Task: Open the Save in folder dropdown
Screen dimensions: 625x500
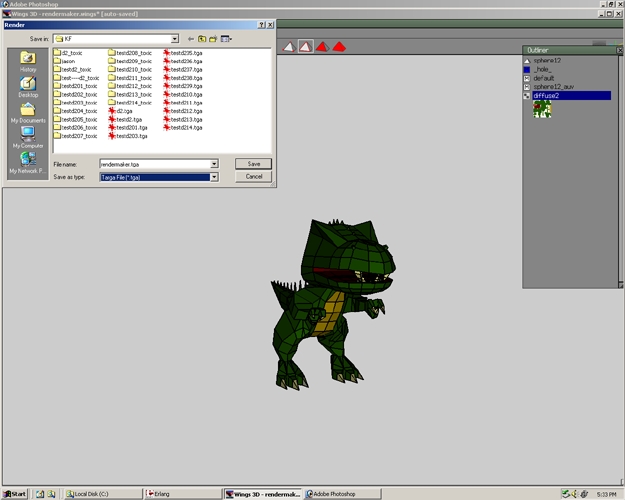Action: pyautogui.click(x=175, y=39)
